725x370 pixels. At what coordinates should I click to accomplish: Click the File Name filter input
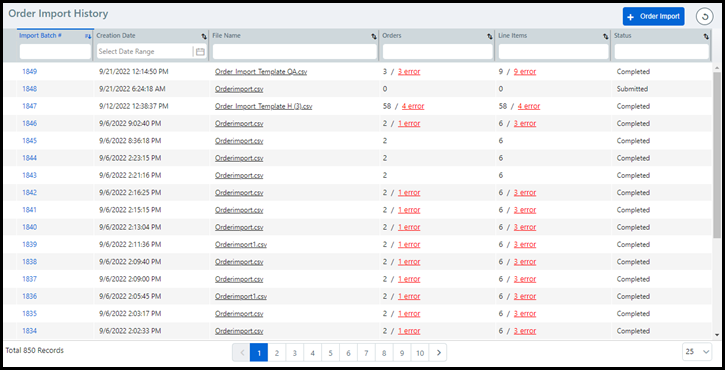[295, 52]
